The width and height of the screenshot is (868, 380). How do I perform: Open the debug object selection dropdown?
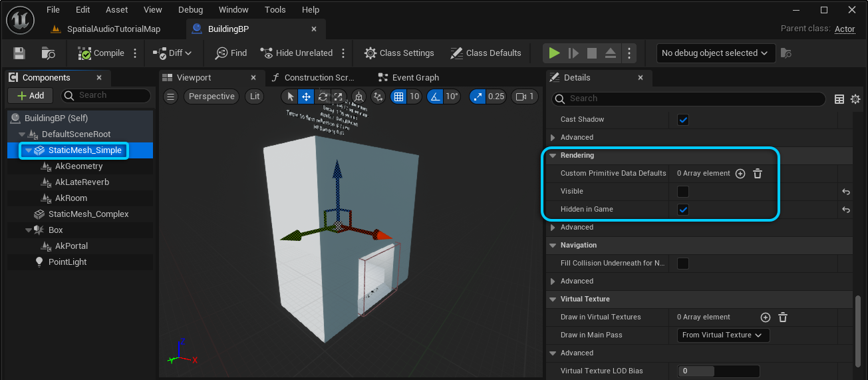714,53
